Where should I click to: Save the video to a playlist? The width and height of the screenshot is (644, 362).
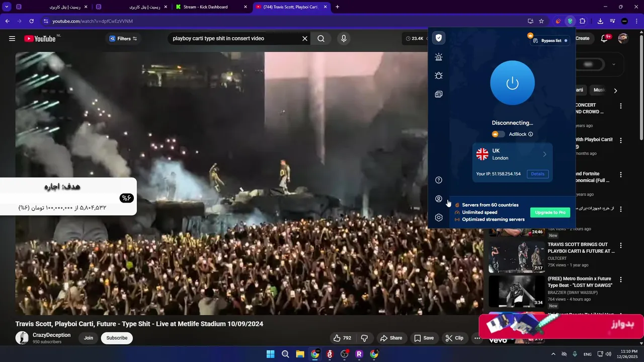(424, 338)
